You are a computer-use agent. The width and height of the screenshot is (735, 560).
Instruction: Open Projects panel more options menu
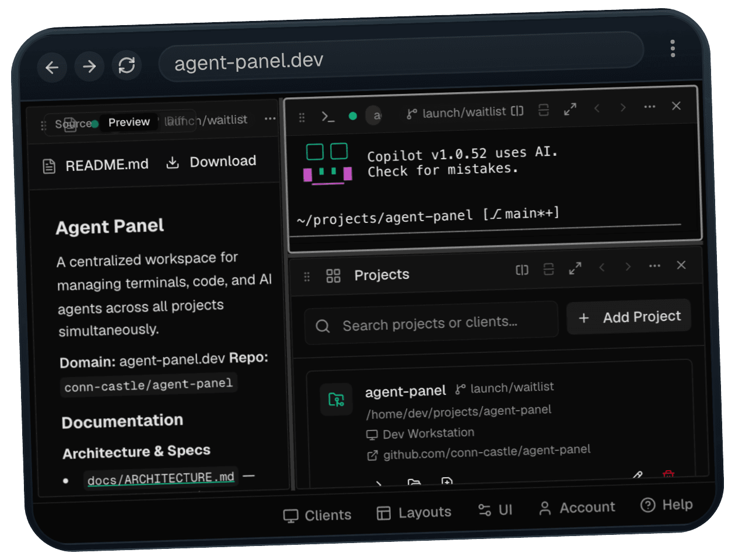(x=654, y=266)
